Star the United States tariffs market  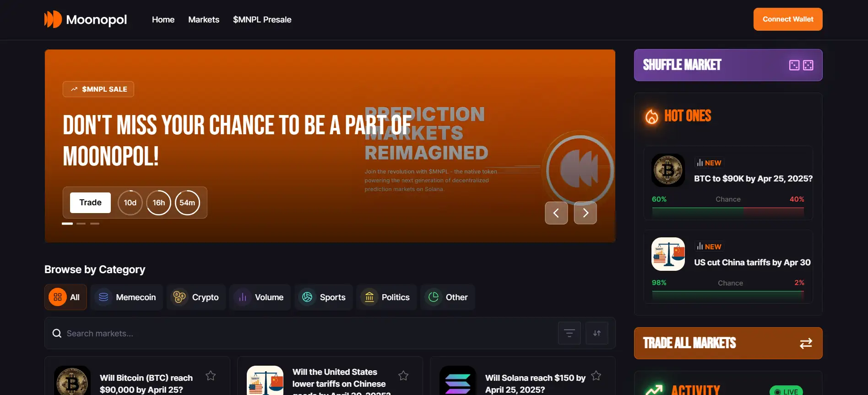point(403,376)
